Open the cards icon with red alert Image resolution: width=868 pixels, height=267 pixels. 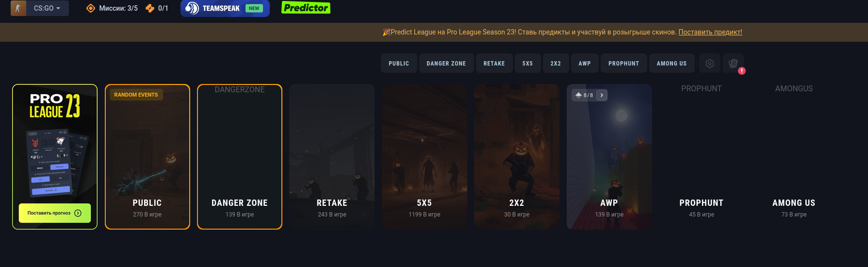pyautogui.click(x=733, y=64)
